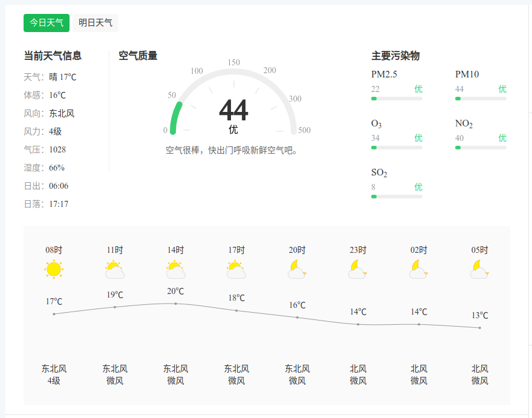Click the air quality value 44
Viewport: 532px width, 418px height.
click(233, 111)
